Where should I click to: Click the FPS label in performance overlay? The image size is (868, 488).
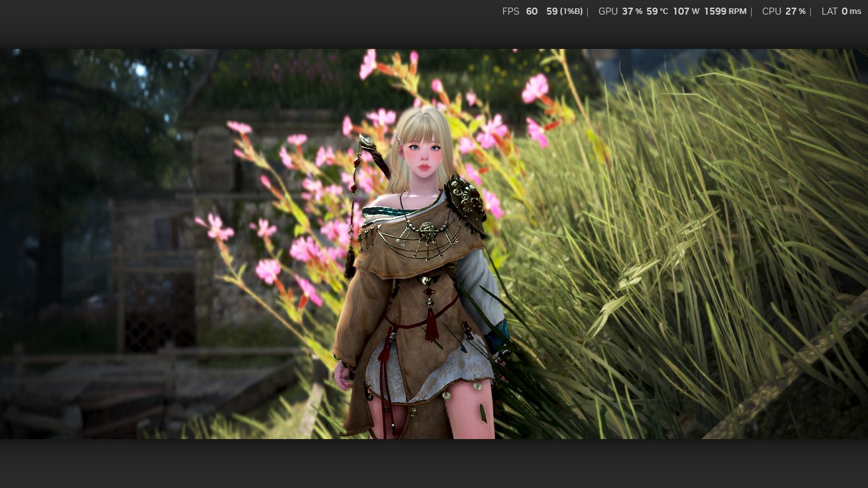510,11
